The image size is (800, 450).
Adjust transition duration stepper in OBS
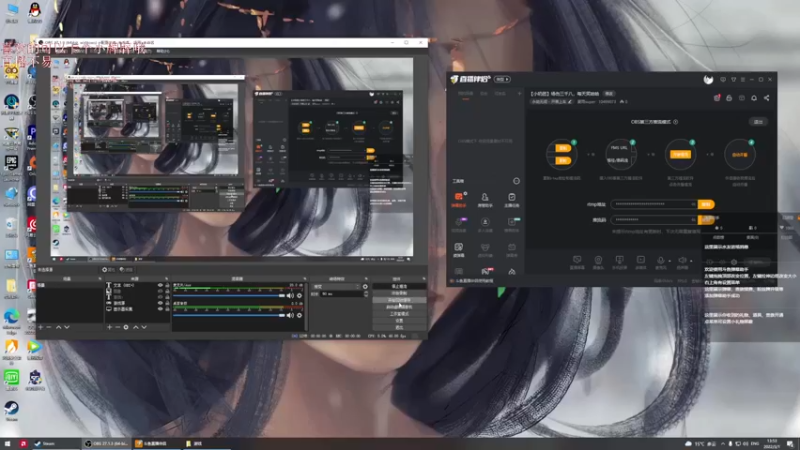[x=365, y=294]
